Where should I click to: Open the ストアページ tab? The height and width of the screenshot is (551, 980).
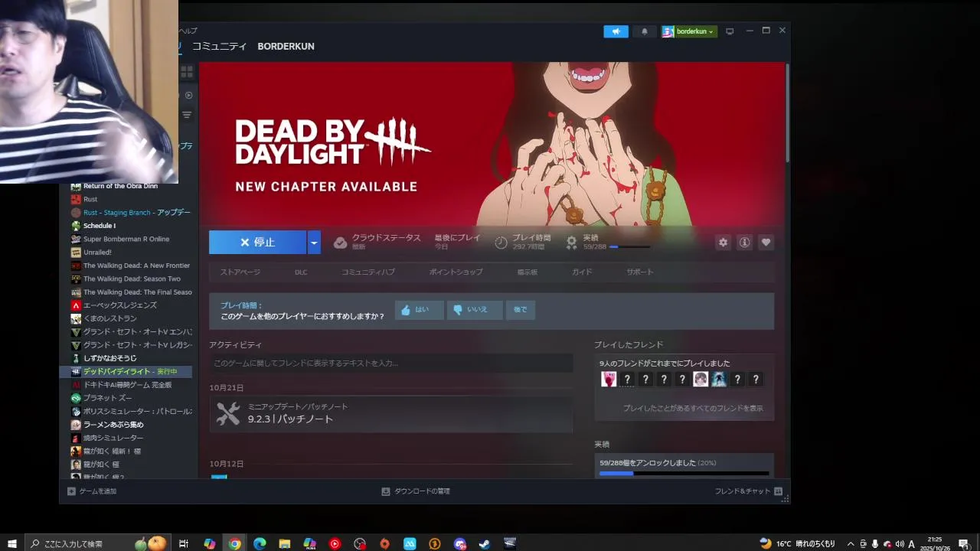point(240,272)
